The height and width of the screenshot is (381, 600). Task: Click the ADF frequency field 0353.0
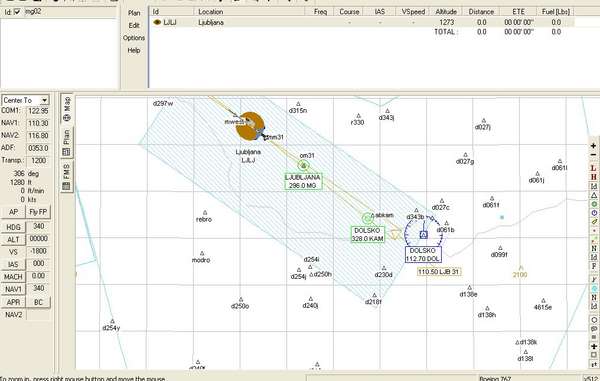(38, 148)
